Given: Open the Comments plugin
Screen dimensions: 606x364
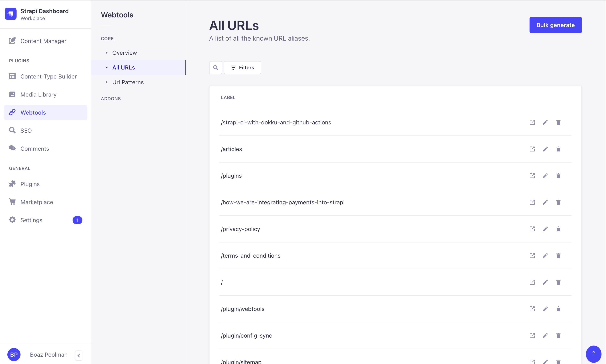Looking at the screenshot, I should coord(46,149).
